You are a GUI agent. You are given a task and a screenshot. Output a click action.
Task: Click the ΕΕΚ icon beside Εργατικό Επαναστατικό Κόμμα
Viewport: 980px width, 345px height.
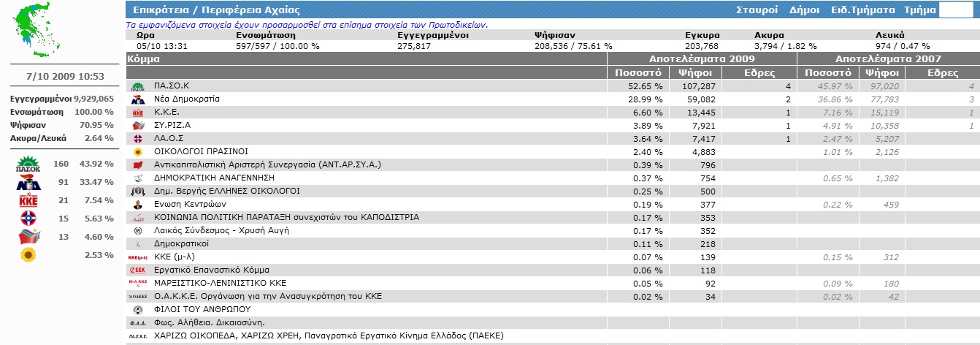137,270
